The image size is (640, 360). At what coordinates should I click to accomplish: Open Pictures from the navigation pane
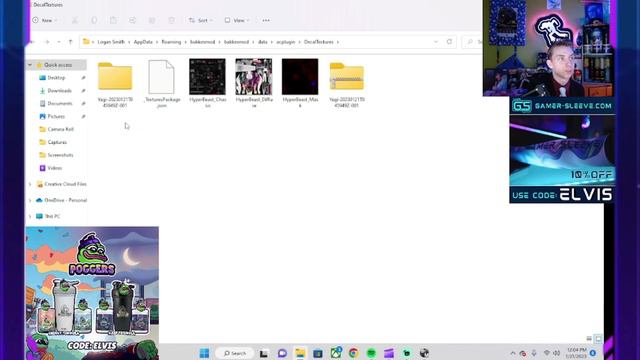coord(56,116)
